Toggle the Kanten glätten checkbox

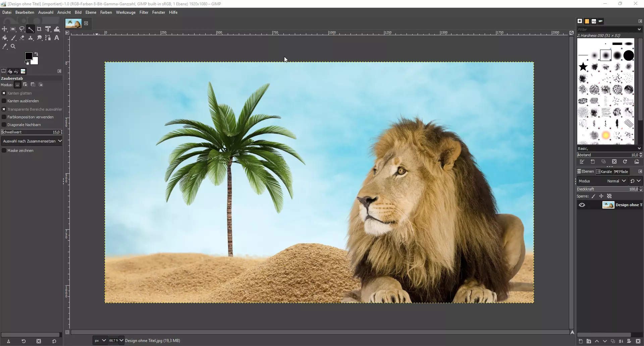point(4,93)
